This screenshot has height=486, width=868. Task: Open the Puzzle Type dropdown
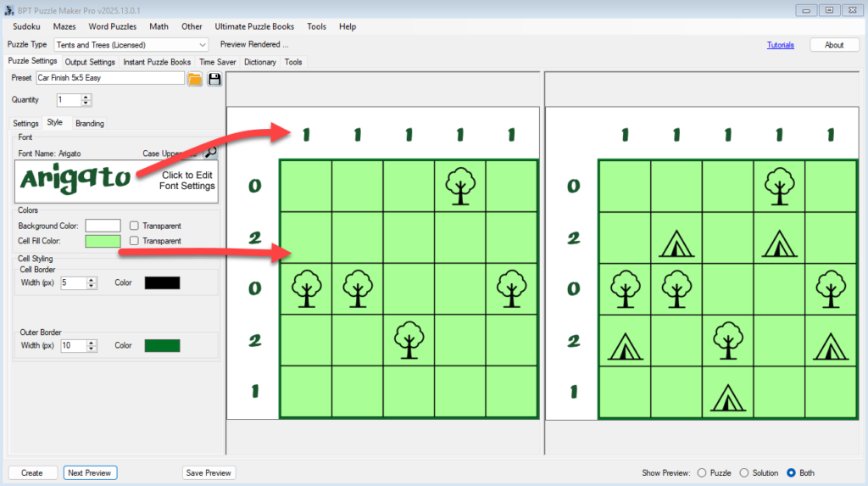point(202,45)
